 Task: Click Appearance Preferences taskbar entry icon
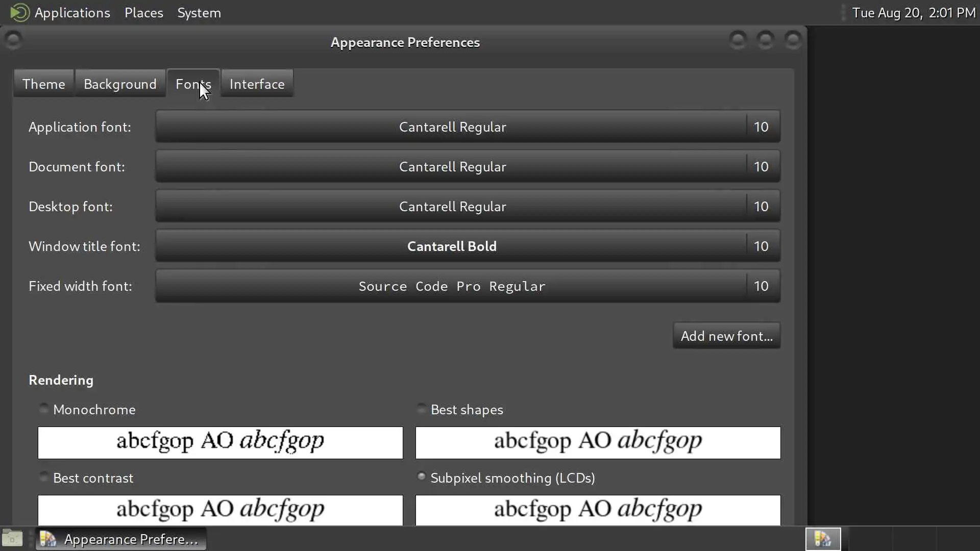(48, 539)
